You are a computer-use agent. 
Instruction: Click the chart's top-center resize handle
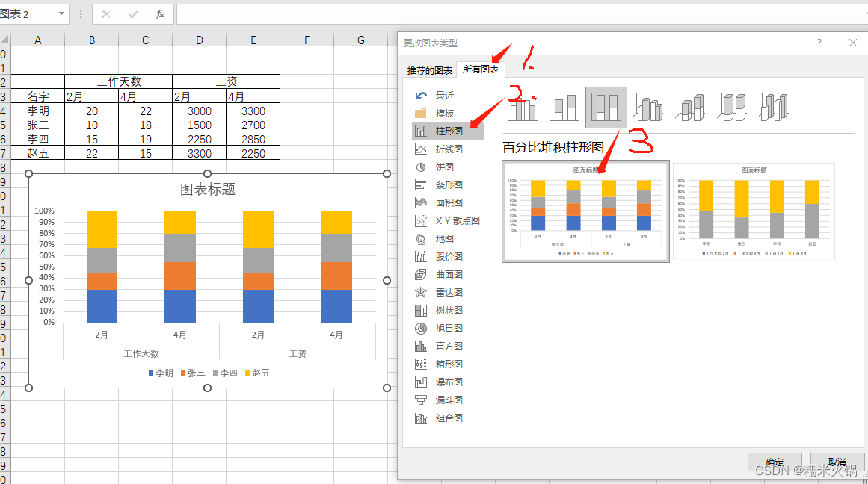pos(208,174)
